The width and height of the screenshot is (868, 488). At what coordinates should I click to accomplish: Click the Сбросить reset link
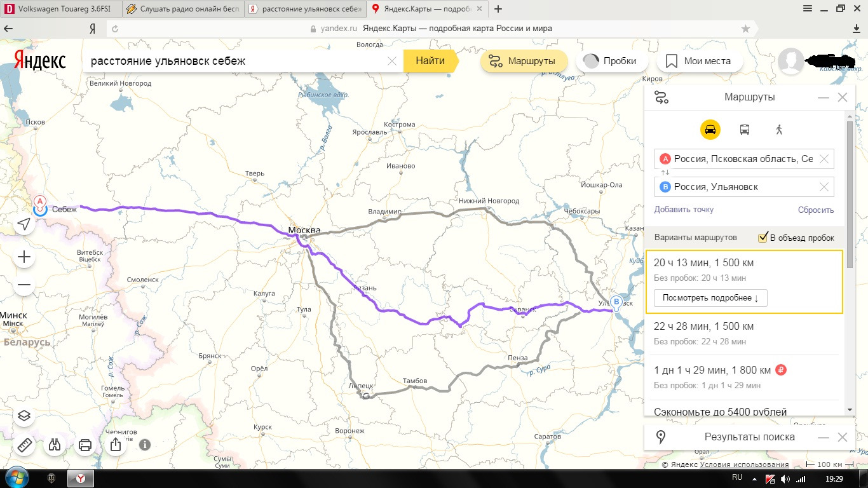816,210
